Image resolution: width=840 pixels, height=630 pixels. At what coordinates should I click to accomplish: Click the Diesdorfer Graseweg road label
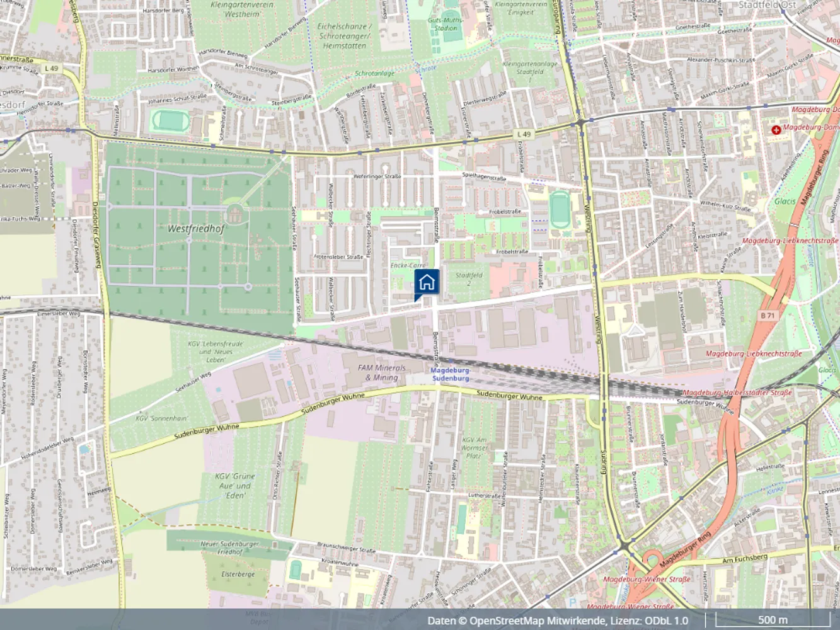tap(96, 234)
